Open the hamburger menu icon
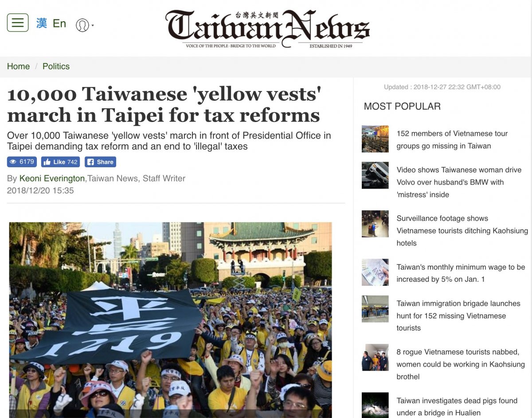The image size is (532, 418). (18, 23)
